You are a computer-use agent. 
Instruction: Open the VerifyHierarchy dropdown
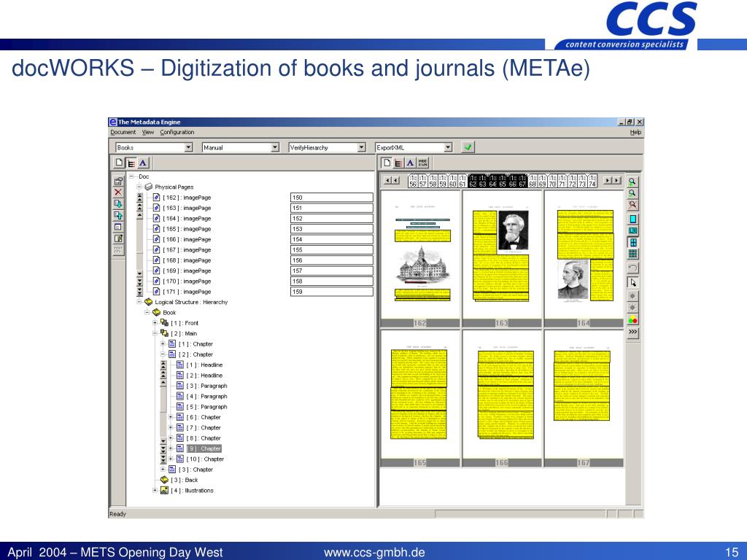pyautogui.click(x=362, y=147)
